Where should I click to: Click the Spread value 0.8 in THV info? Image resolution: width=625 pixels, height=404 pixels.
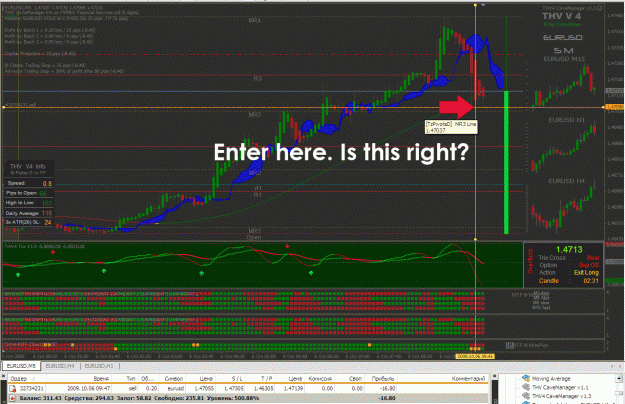47,184
